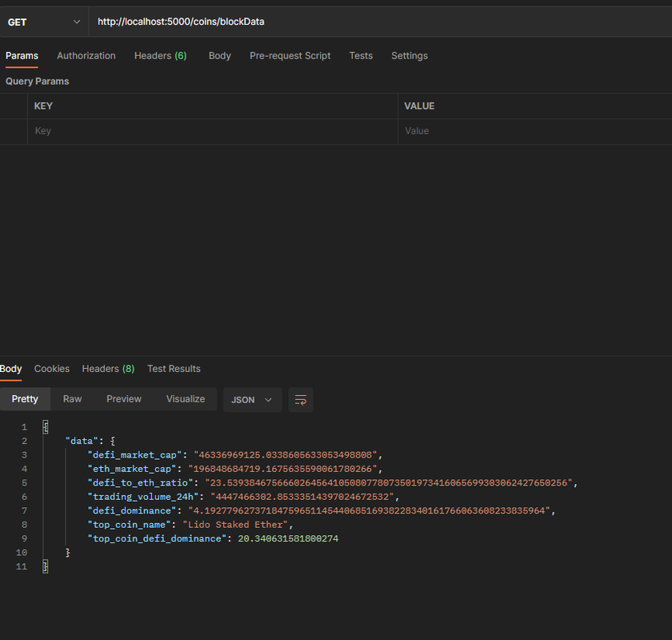This screenshot has height=640, width=672.
Task: View the Test Results tab
Action: click(x=174, y=369)
